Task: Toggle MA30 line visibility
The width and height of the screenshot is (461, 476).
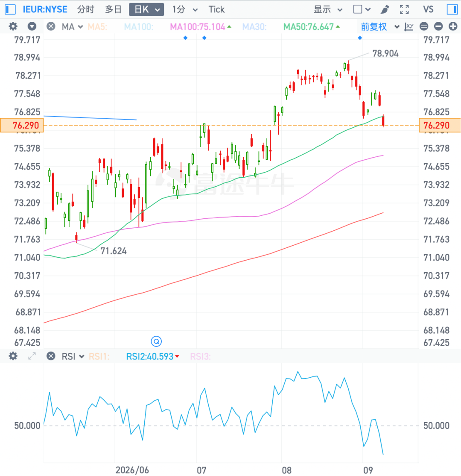Action: 254,27
